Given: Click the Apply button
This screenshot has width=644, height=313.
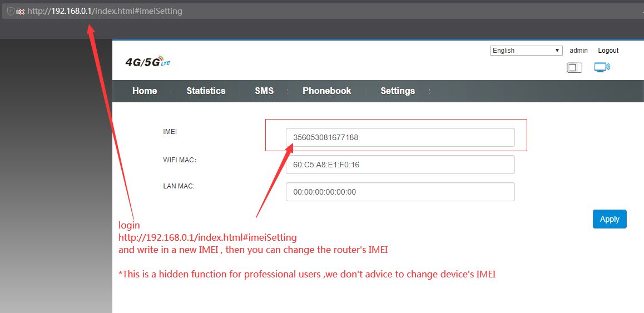Looking at the screenshot, I should 610,219.
